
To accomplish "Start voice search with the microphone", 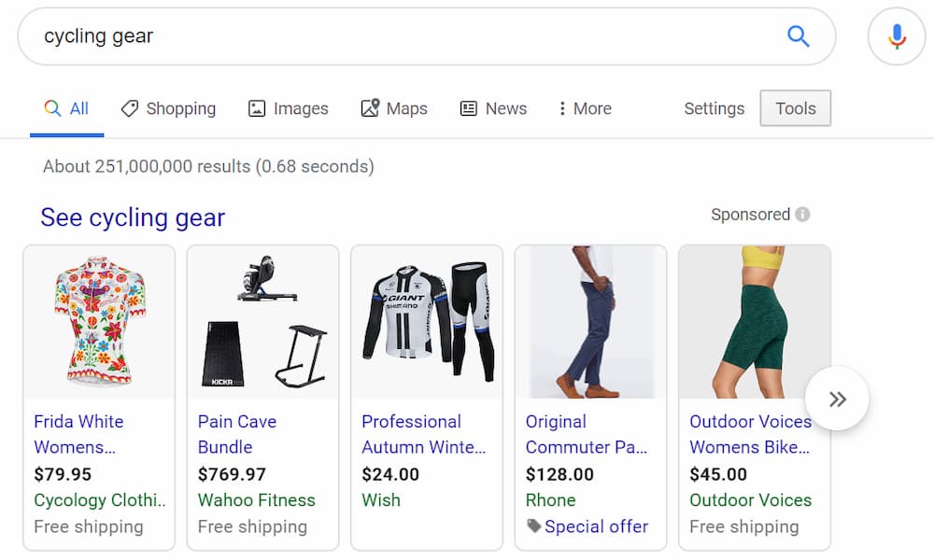I will (x=897, y=37).
